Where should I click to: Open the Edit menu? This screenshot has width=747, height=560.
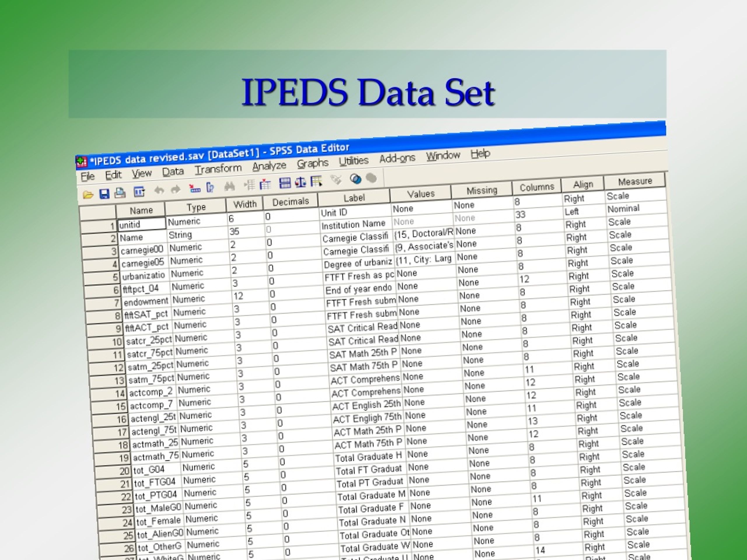[113, 175]
